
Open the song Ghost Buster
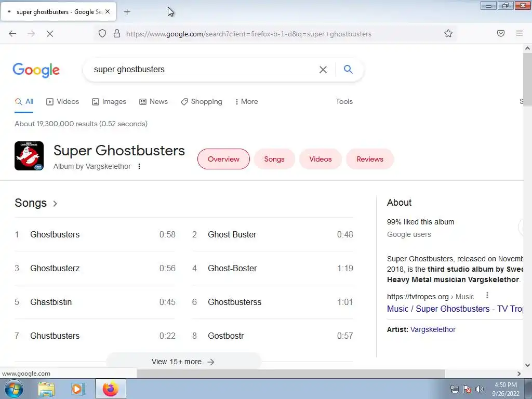[273, 234]
